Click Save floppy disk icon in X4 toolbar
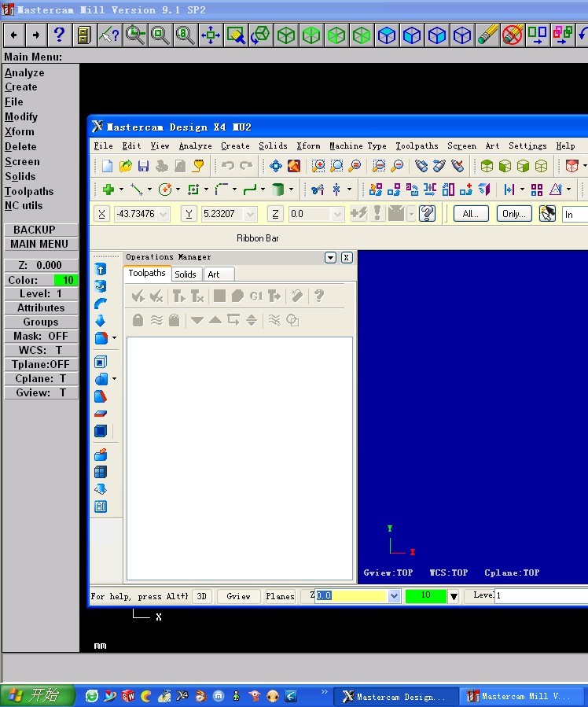This screenshot has width=588, height=707. [143, 166]
